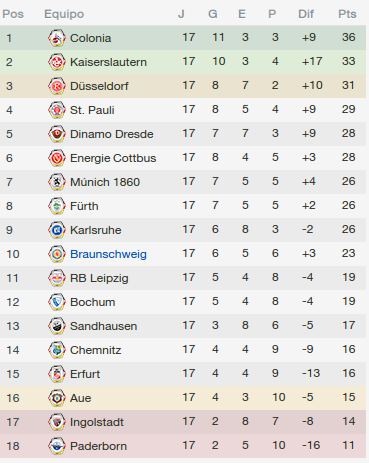Click the Düsseldorf club logo
This screenshot has width=369, height=463.
(x=57, y=86)
